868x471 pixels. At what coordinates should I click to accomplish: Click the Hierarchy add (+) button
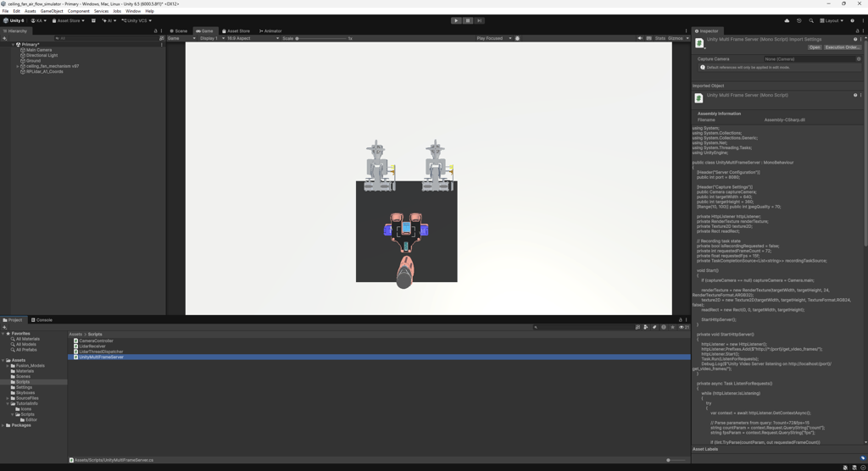[4, 38]
